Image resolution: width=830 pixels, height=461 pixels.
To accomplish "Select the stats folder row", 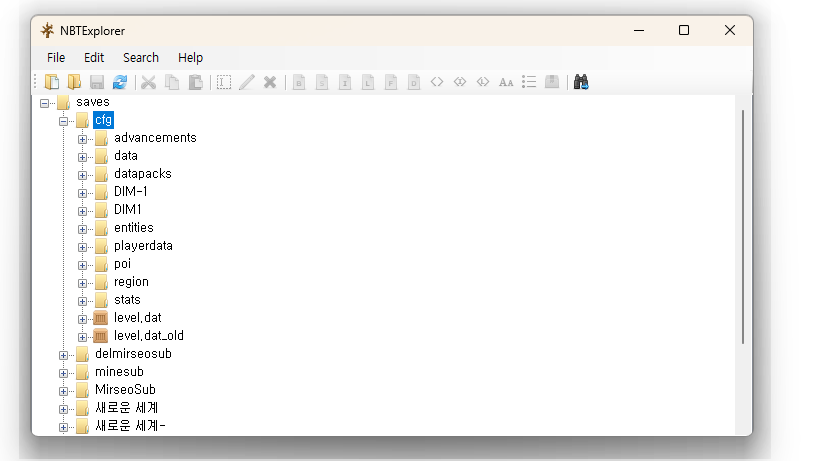I will [x=127, y=300].
